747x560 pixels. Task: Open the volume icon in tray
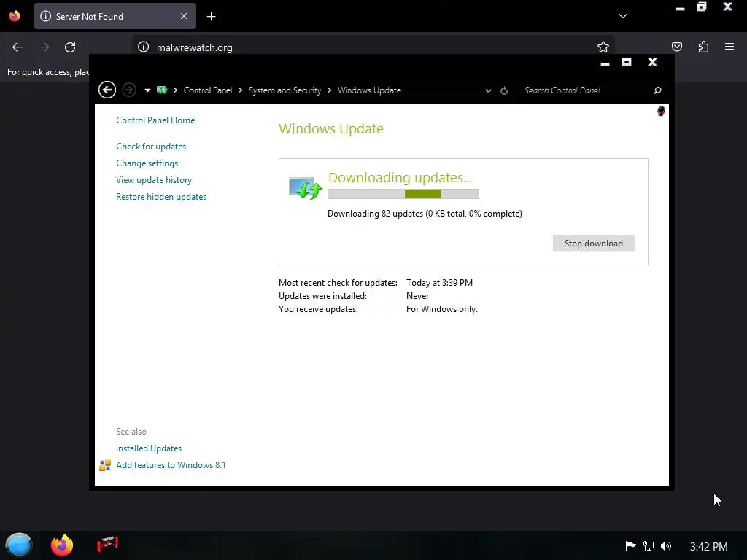666,545
